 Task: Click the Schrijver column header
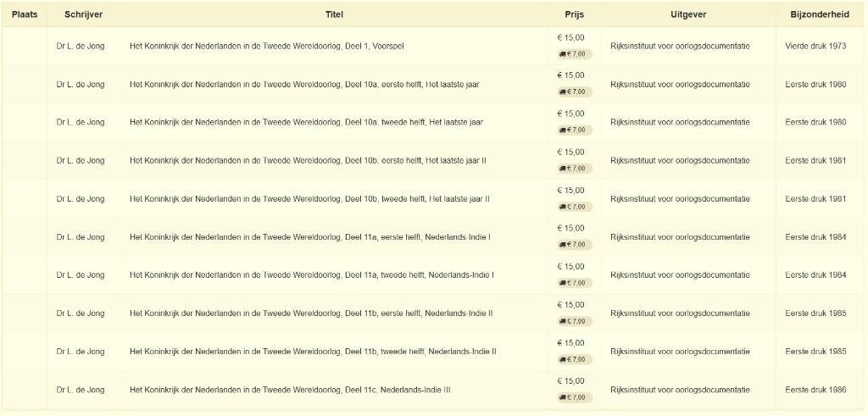click(x=83, y=14)
